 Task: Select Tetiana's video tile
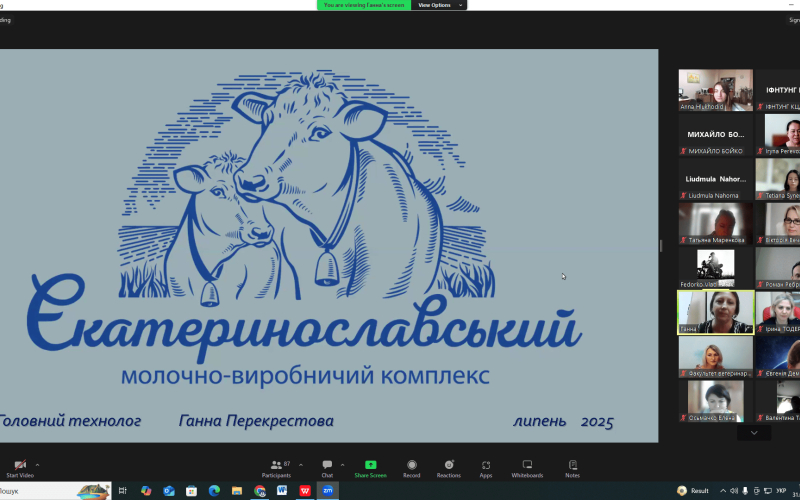click(778, 179)
